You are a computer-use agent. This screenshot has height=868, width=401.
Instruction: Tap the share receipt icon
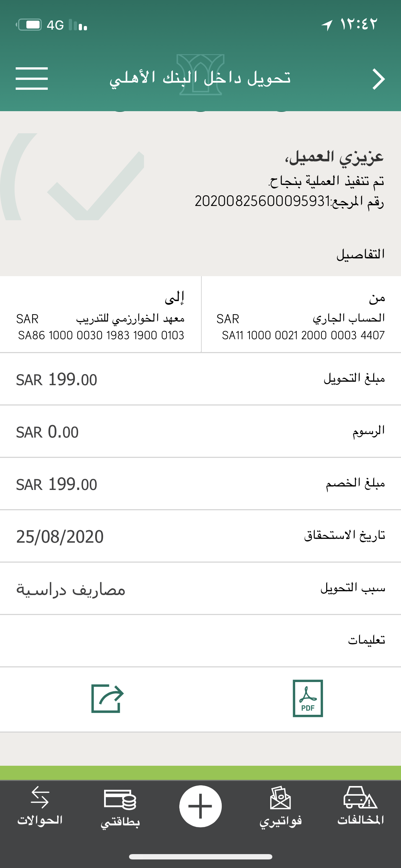[107, 698]
